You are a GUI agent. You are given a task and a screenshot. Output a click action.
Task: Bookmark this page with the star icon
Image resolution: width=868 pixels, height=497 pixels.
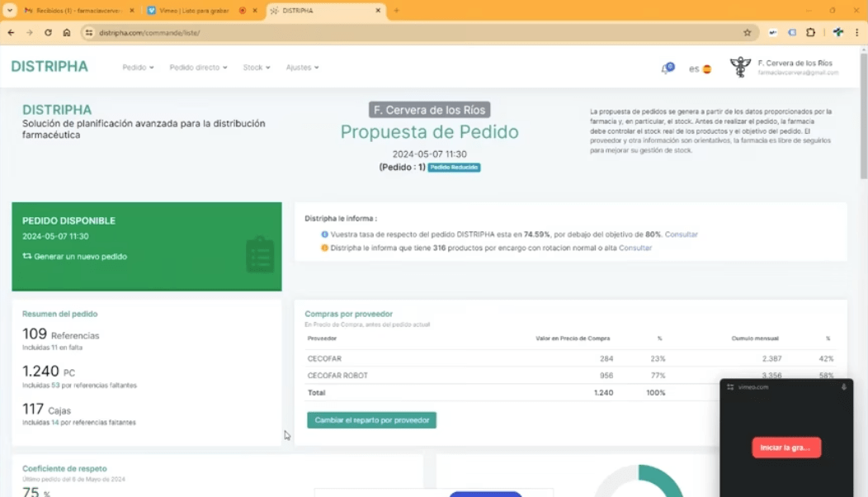(747, 33)
